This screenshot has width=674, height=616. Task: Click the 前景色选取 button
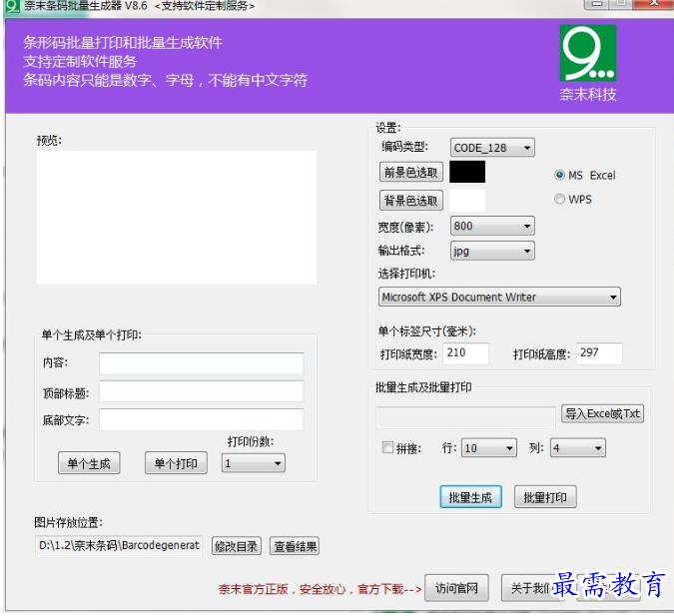click(411, 172)
